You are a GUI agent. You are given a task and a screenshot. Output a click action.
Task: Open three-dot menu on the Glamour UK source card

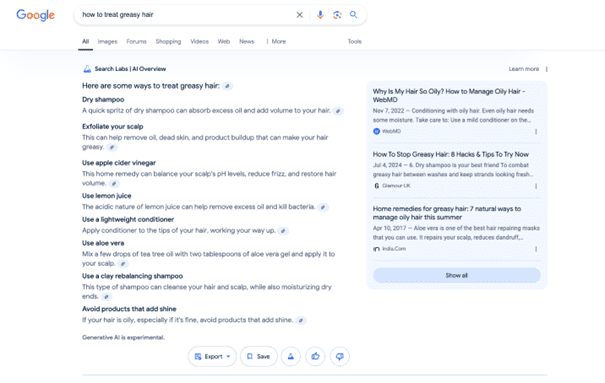536,186
